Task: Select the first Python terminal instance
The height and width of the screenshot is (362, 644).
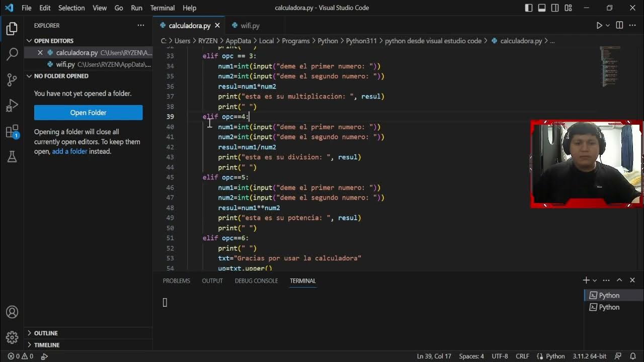Action: (614, 295)
